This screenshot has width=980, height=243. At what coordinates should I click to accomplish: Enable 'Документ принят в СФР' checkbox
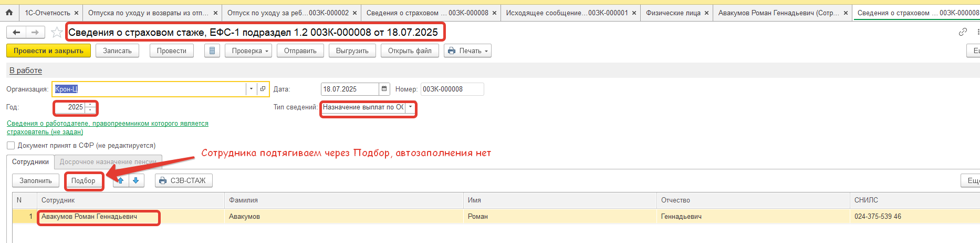click(11, 146)
